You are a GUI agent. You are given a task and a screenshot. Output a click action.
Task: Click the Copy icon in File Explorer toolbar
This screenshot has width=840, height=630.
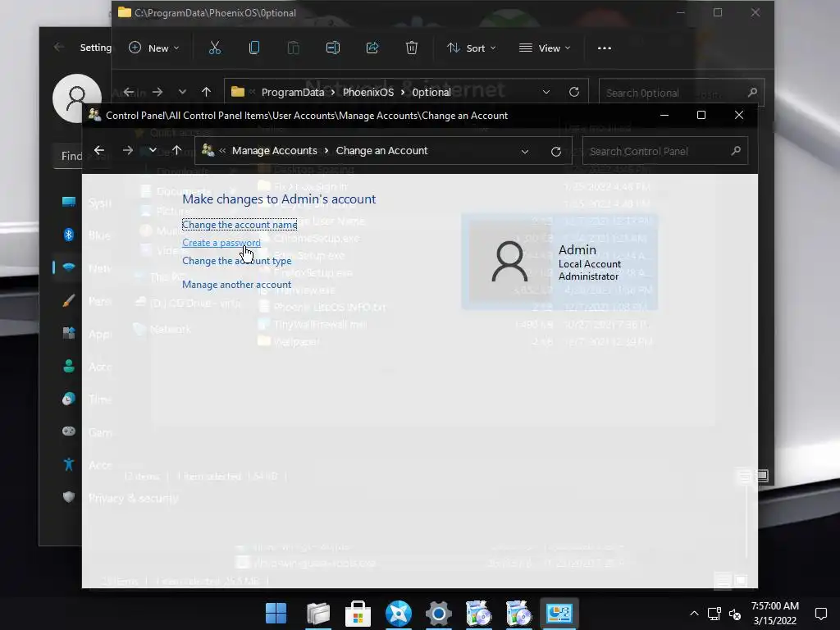(254, 48)
